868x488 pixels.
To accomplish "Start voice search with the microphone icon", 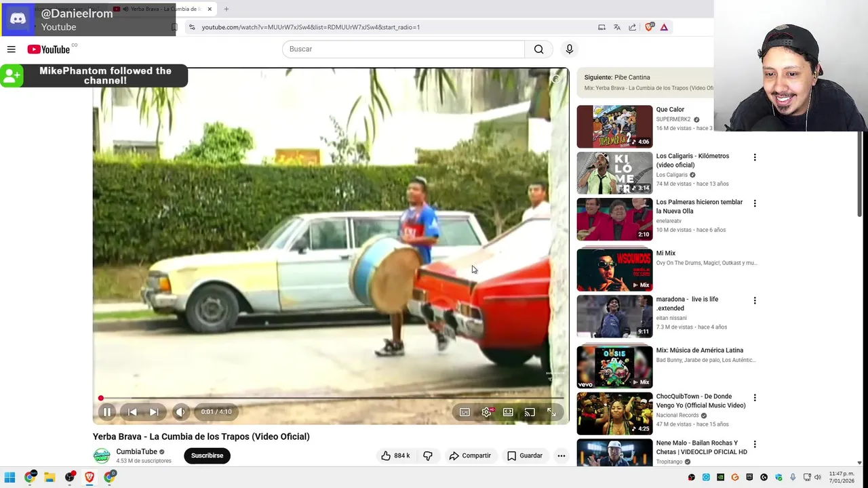I will tap(570, 49).
